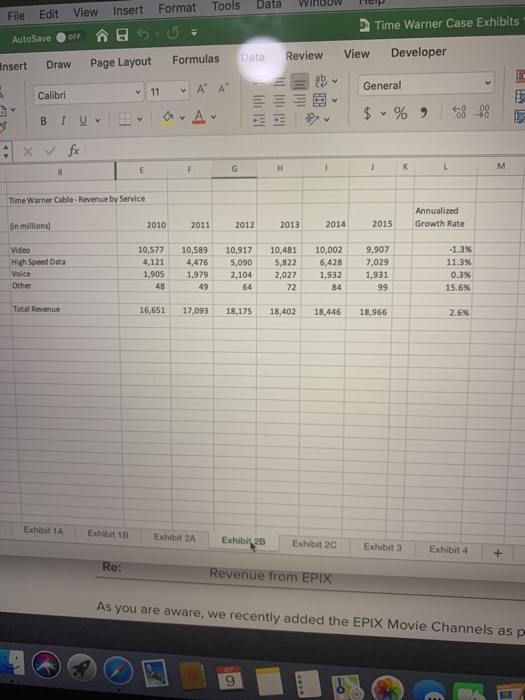
Task: Open the Page Layout ribbon tab
Action: tap(121, 62)
